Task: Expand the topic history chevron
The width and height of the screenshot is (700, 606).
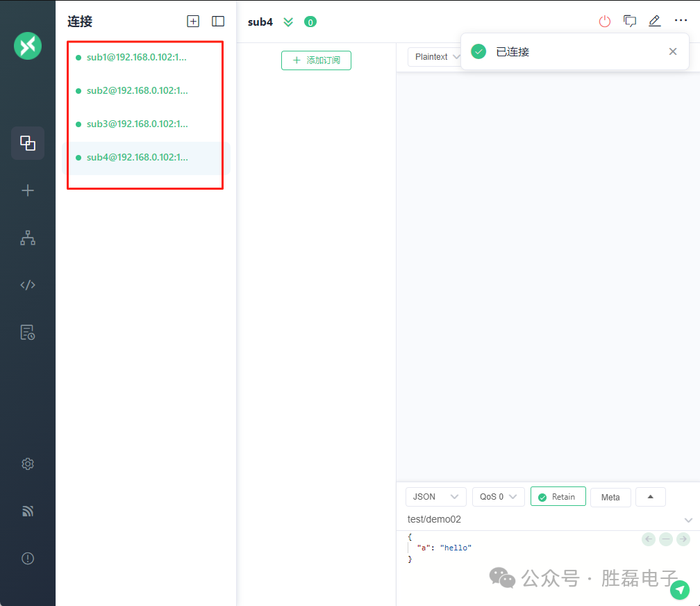Action: (x=688, y=521)
